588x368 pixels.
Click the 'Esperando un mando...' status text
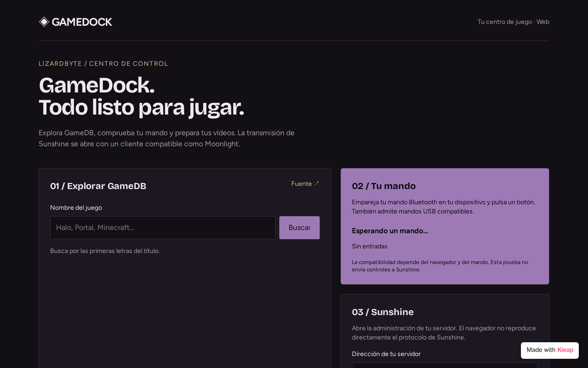[390, 231]
